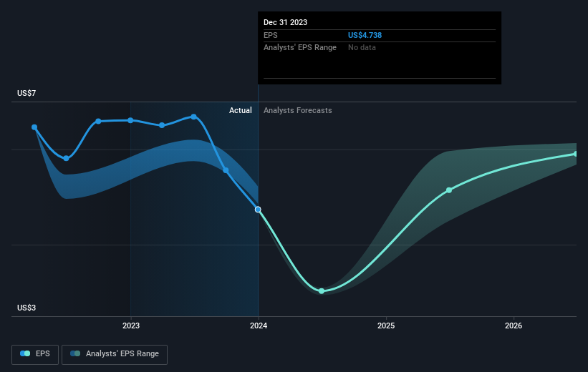This screenshot has width=588, height=372.
Task: Select the mid-2024 forecast low data point
Action: [322, 291]
